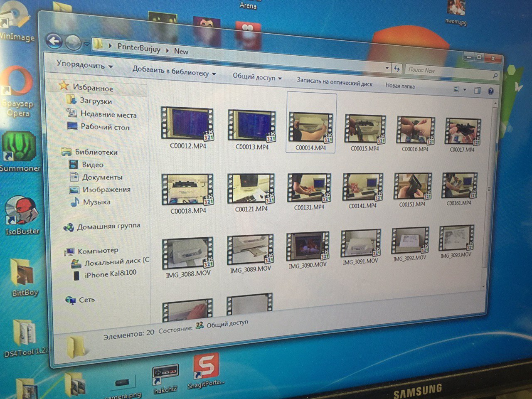Click the scrollbar down arrow in file list
Viewport: 532px width, 399px height.
click(483, 286)
